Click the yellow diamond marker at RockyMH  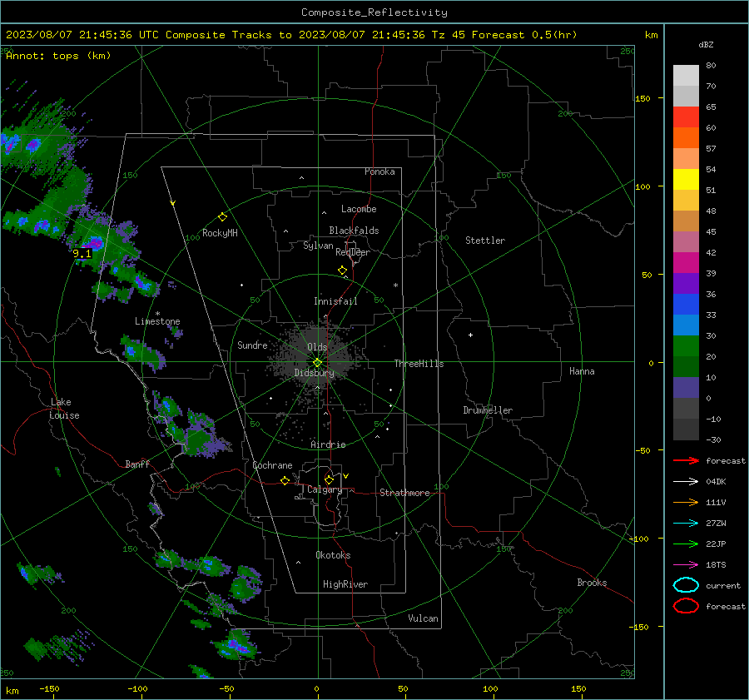click(222, 217)
